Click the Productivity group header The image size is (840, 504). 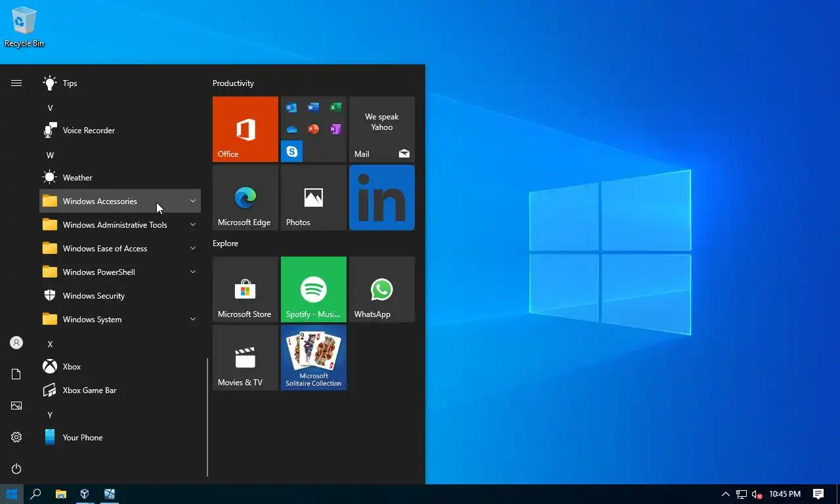[x=233, y=83]
